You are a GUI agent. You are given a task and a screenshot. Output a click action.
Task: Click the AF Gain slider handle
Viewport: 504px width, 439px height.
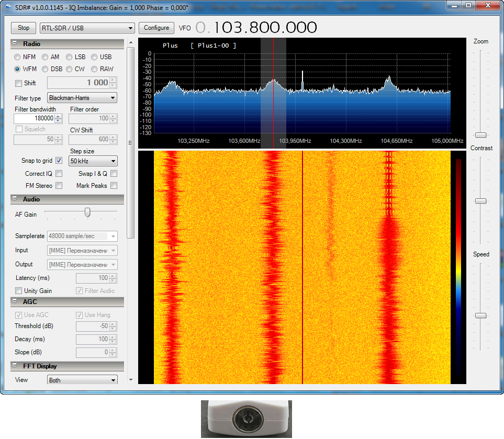tap(87, 212)
